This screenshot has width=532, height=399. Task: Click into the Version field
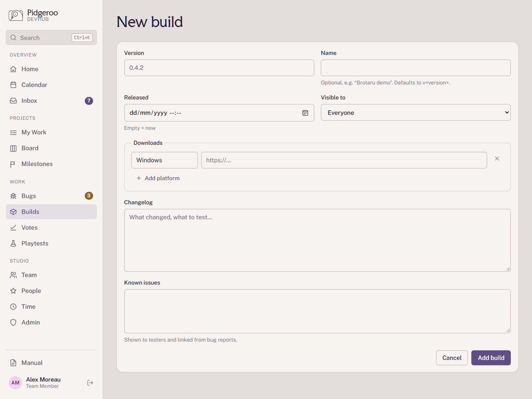219,68
